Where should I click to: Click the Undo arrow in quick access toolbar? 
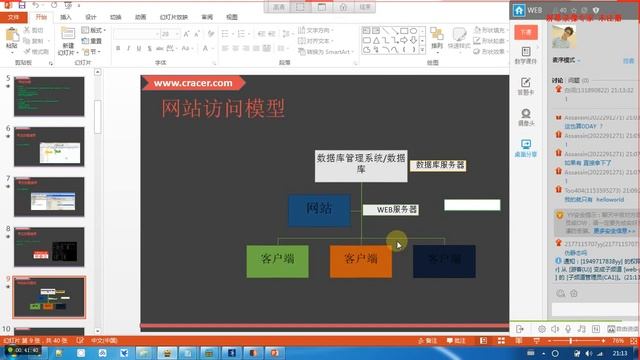[x=36, y=5]
